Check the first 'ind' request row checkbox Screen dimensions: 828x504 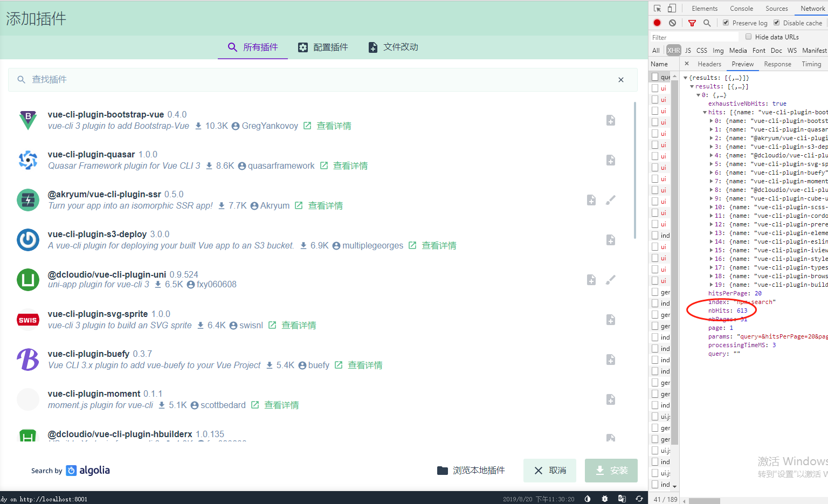coord(655,236)
